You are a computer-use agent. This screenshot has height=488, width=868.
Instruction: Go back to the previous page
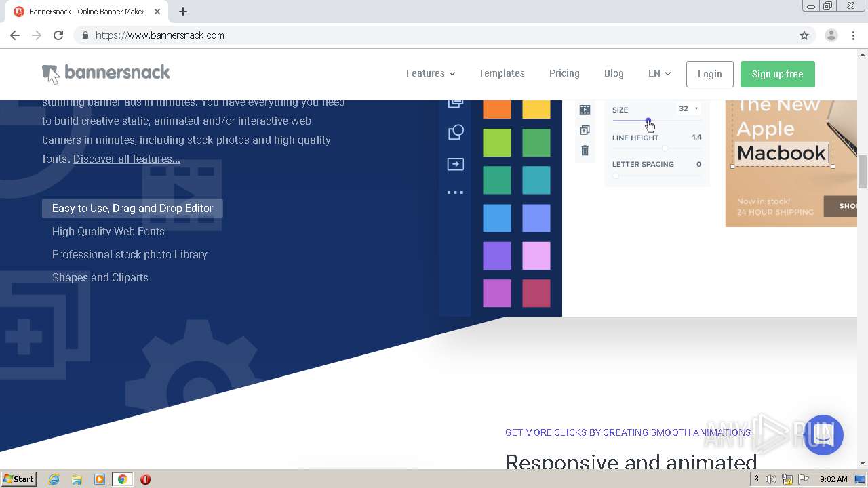15,35
